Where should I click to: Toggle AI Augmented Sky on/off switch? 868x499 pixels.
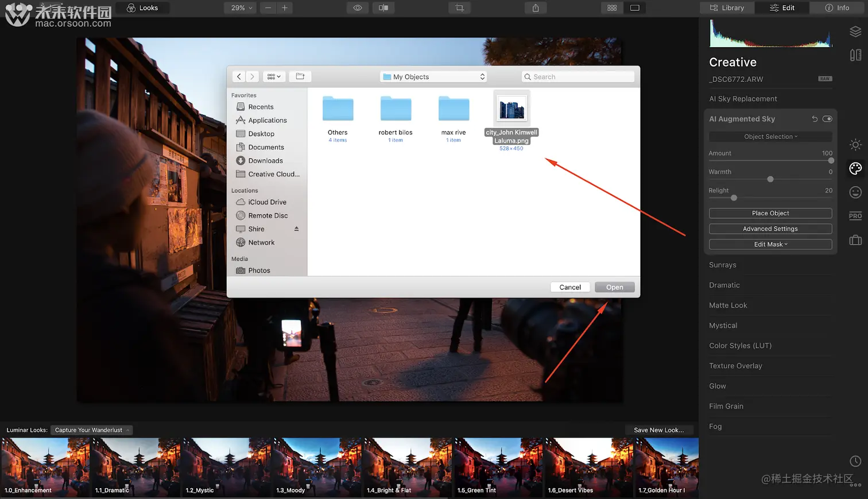click(x=827, y=119)
